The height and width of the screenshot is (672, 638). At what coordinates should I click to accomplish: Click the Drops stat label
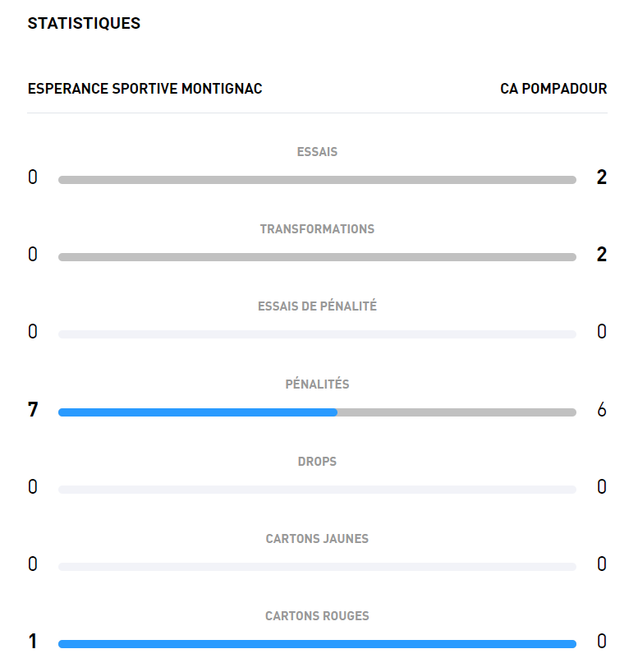click(x=317, y=461)
